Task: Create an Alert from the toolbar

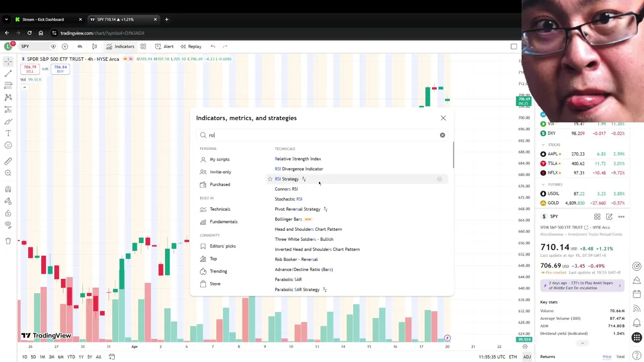Action: coord(165,46)
